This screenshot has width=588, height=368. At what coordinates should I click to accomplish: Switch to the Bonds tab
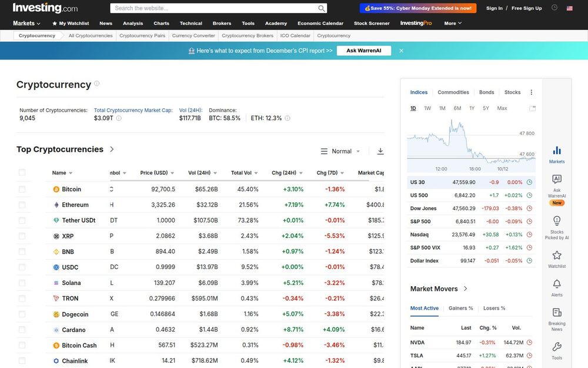point(486,92)
